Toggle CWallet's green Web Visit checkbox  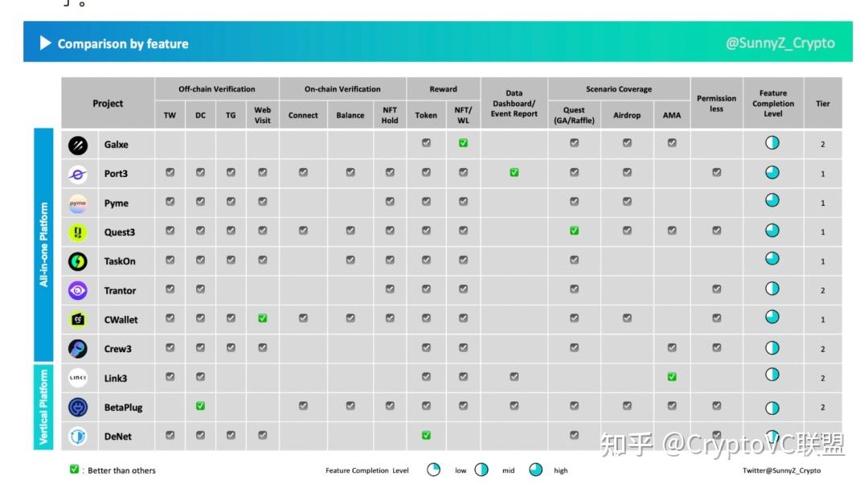click(263, 318)
